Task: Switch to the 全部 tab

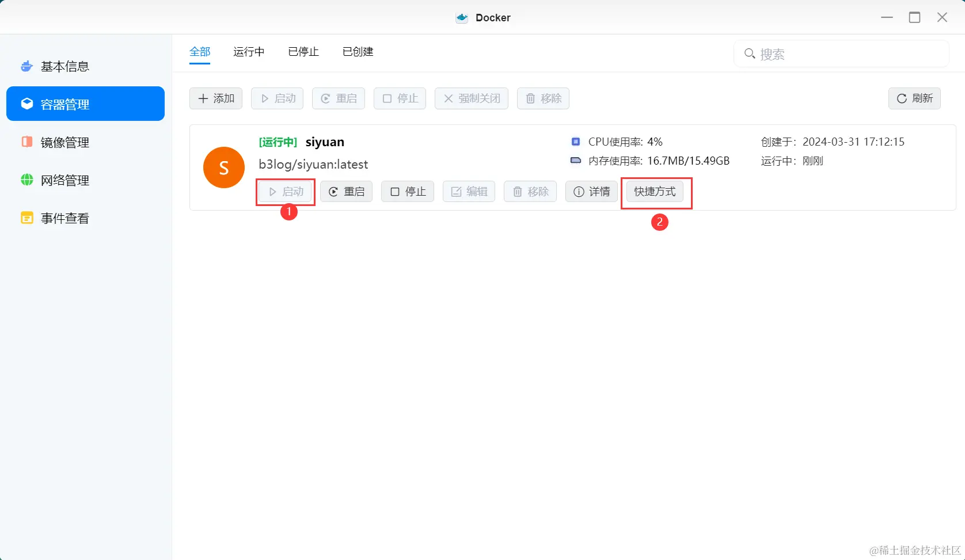Action: (x=200, y=52)
